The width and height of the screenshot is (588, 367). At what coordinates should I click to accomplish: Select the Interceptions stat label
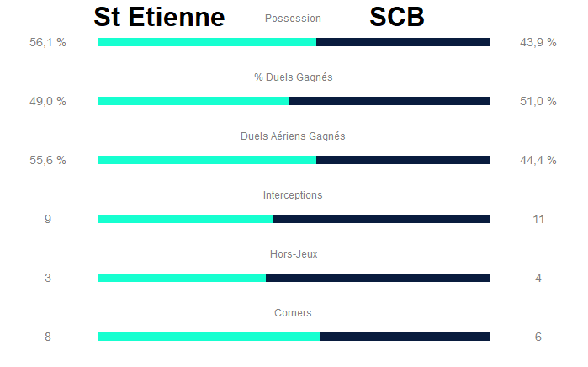tap(293, 195)
